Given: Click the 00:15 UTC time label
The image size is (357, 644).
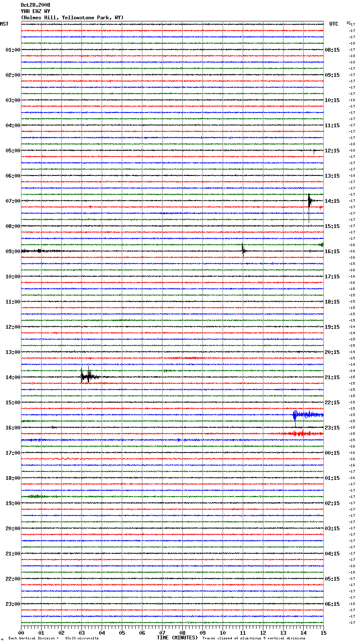Looking at the screenshot, I should [332, 453].
